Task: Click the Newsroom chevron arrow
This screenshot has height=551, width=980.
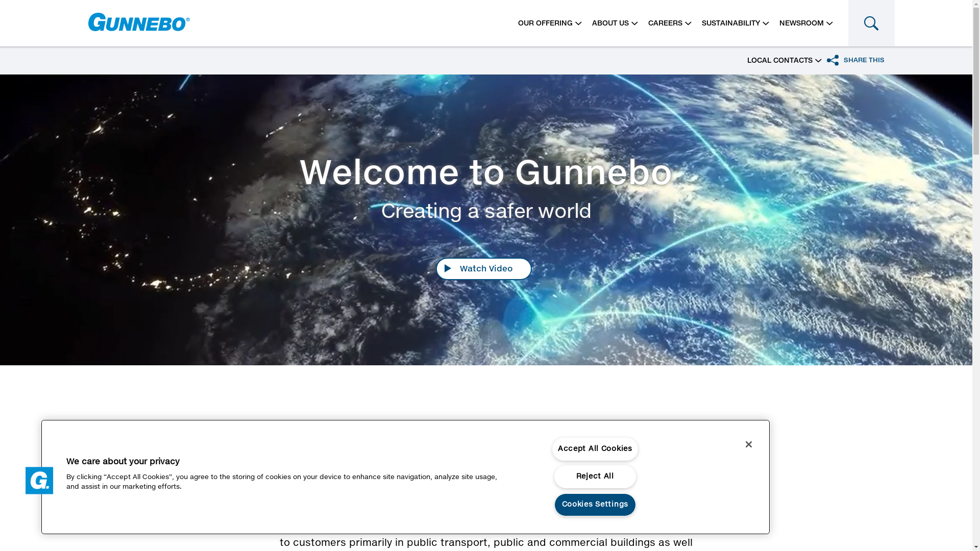Action: (829, 24)
